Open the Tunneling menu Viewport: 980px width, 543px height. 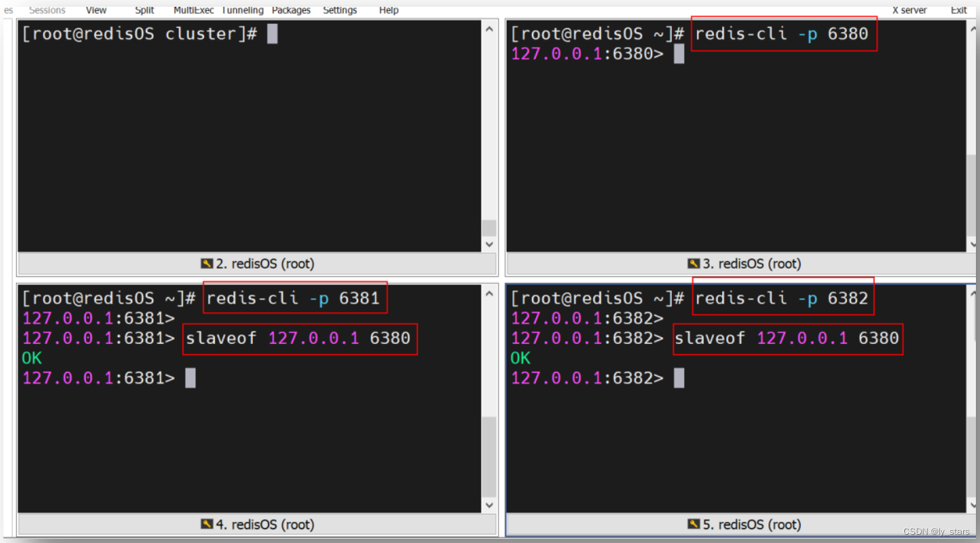[x=242, y=10]
